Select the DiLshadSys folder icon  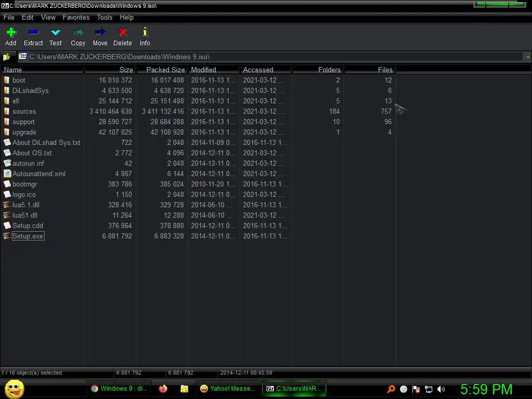click(7, 90)
